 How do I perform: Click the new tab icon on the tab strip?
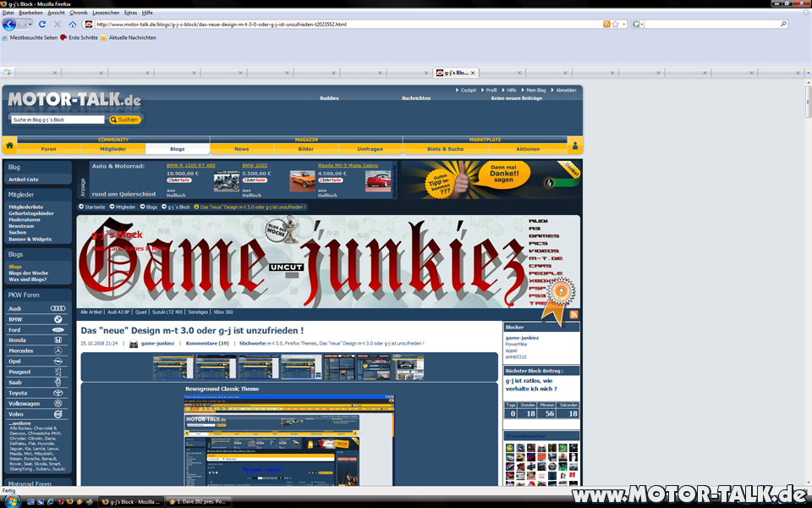pyautogui.click(x=8, y=72)
